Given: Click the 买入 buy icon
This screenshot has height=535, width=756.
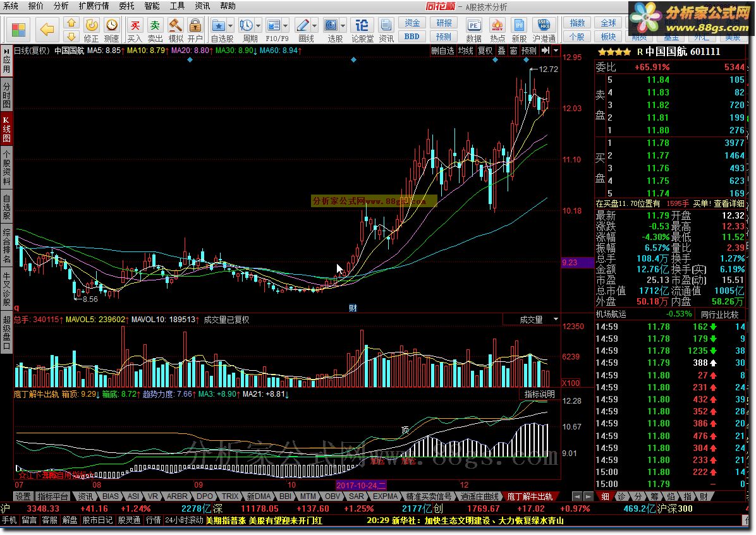Looking at the screenshot, I should pos(135,25).
